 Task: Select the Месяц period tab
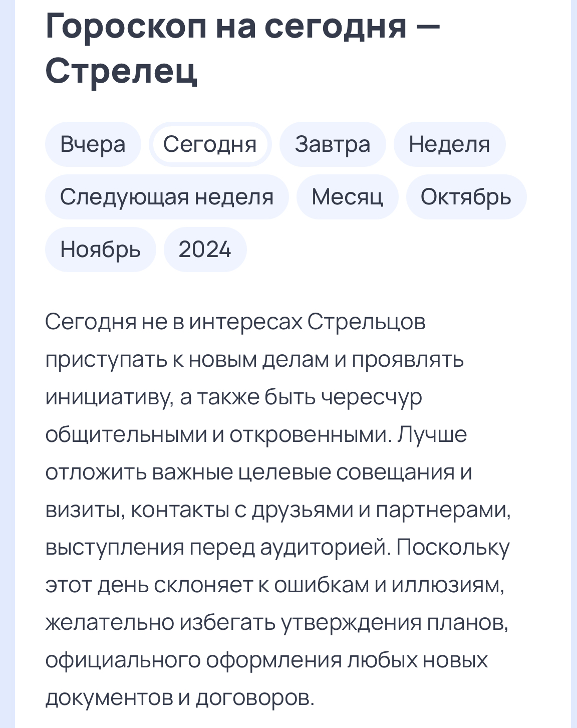(x=347, y=197)
